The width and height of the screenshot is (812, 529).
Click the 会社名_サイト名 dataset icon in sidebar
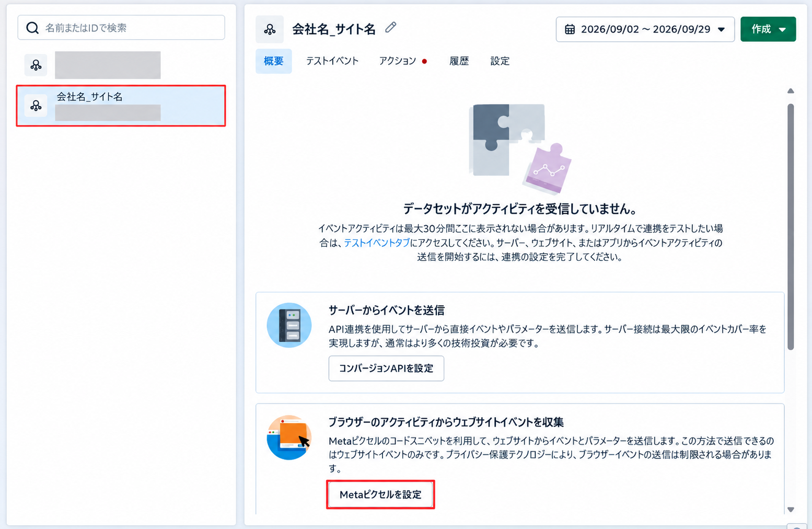point(36,106)
